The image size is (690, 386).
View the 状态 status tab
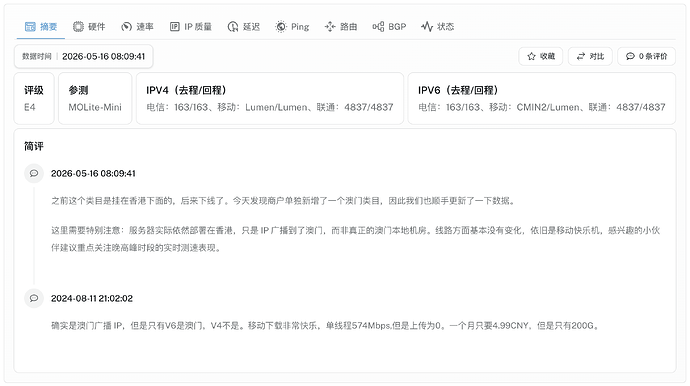[437, 27]
